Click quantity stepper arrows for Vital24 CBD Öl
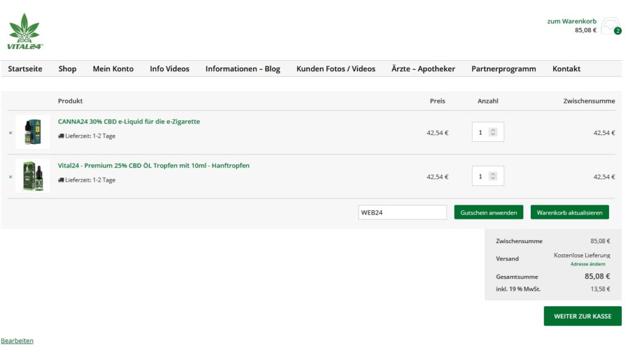 tap(493, 176)
